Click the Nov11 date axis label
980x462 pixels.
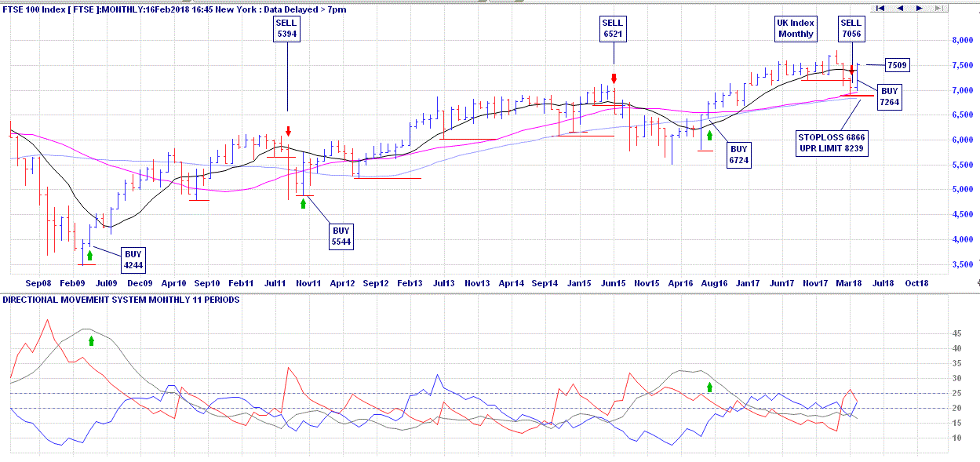308,283
